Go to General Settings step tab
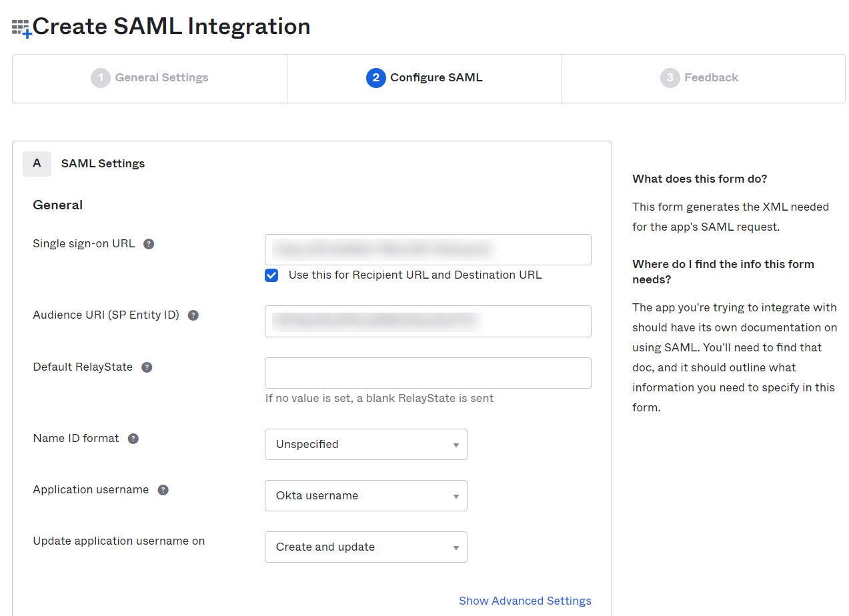This screenshot has height=616, width=849. 161,78
